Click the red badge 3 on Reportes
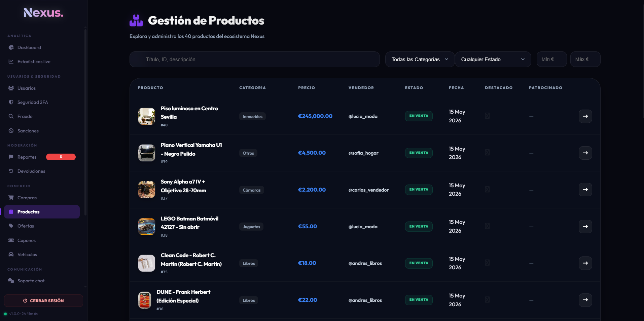The height and width of the screenshot is (321, 644). click(61, 157)
